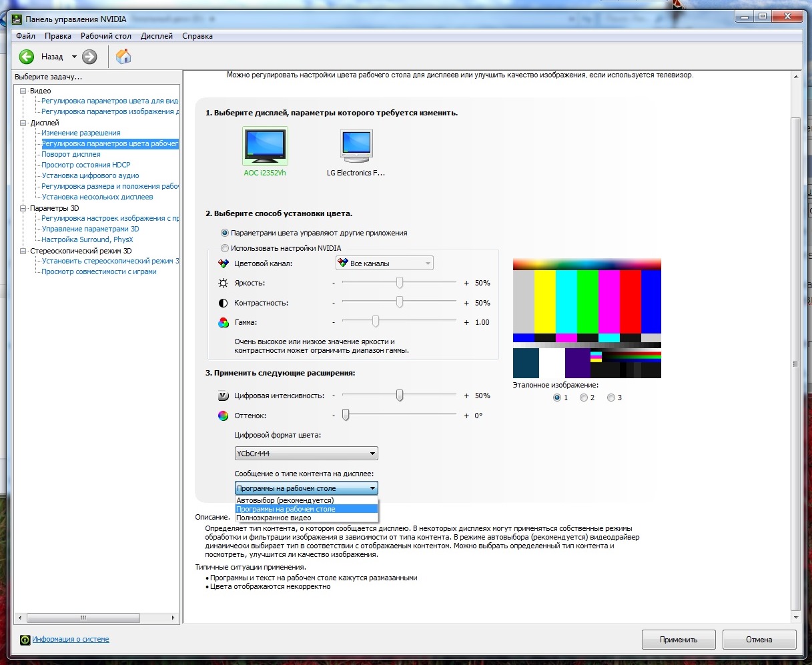
Task: Open Просмотр состояния HDCP
Action: [86, 165]
